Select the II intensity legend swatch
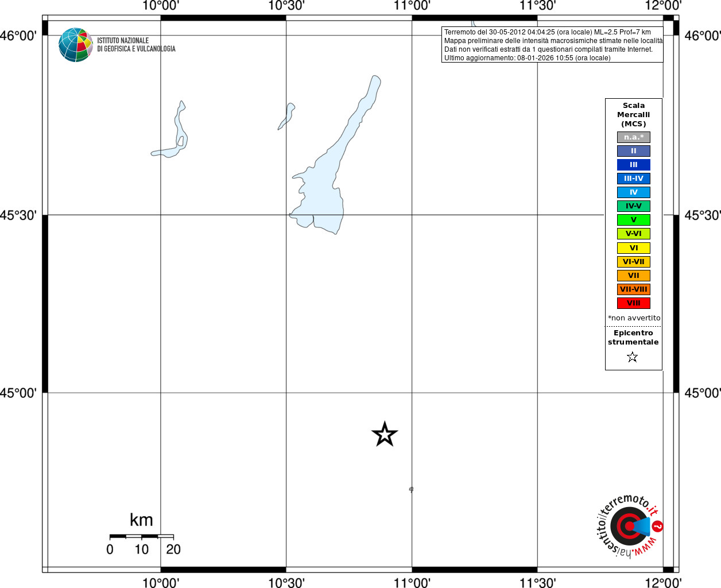The image size is (721, 588). click(634, 151)
